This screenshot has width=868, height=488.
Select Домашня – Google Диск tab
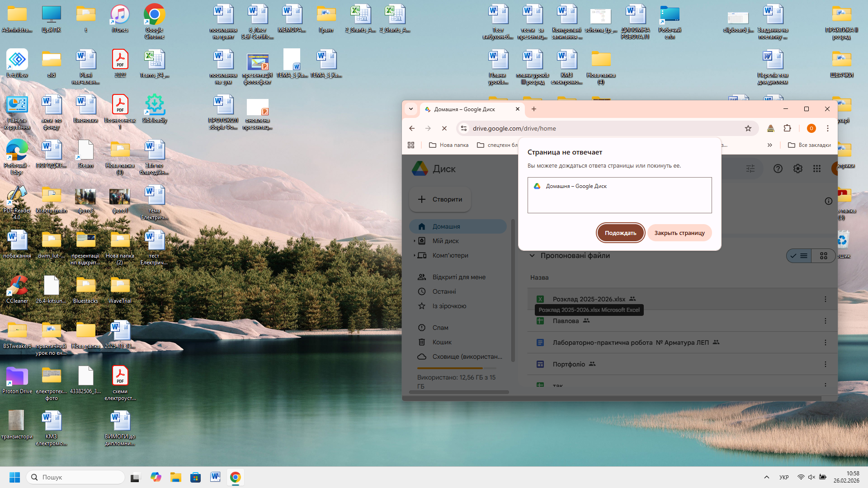(466, 109)
